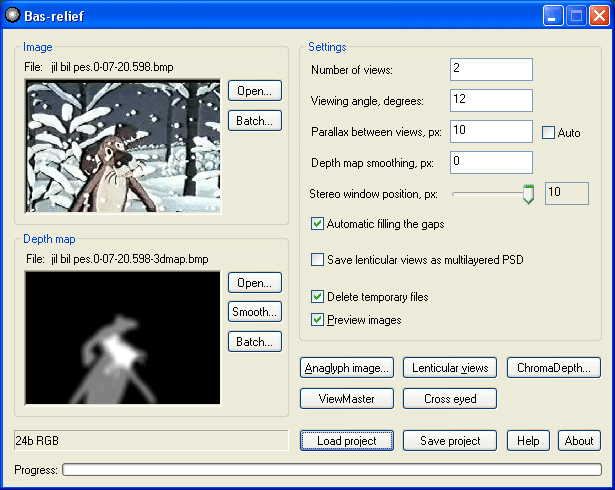Click the Stereo window position slider handle

tap(528, 194)
